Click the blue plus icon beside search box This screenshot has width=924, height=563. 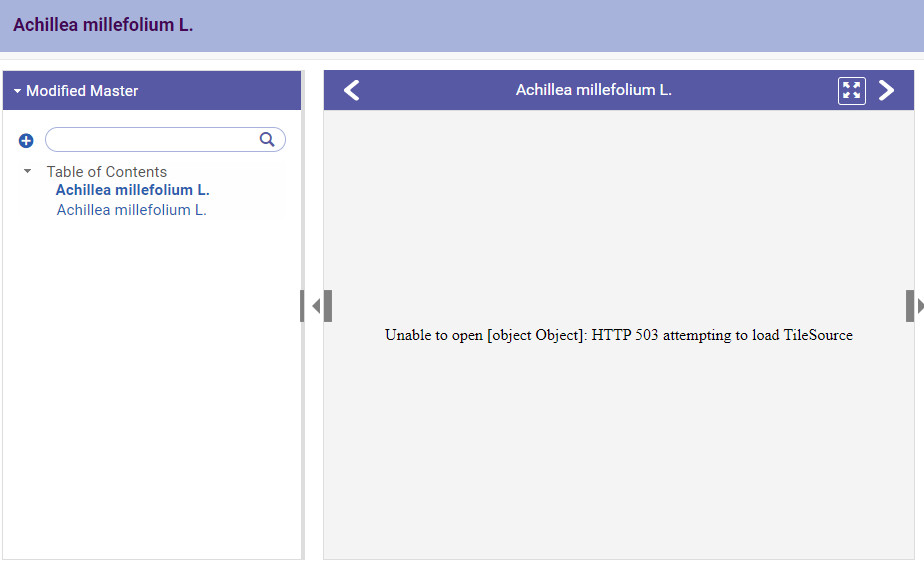[x=26, y=140]
